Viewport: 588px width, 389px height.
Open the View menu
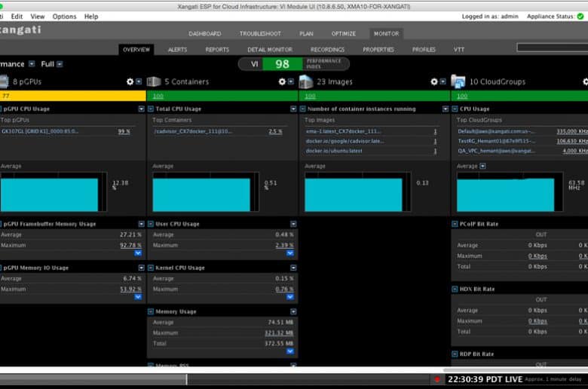pos(38,17)
